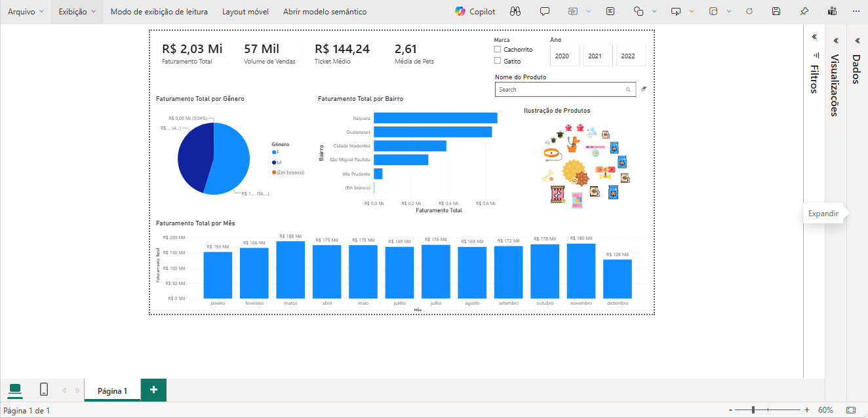Open the Copilot assistant
Screen dimensions: 868x418
click(475, 12)
